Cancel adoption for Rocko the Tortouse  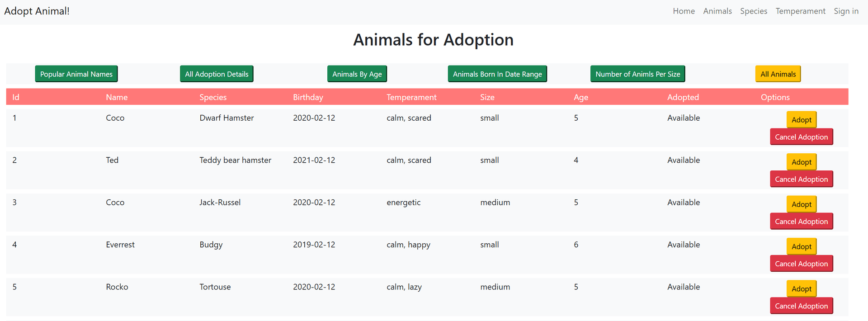[802, 306]
